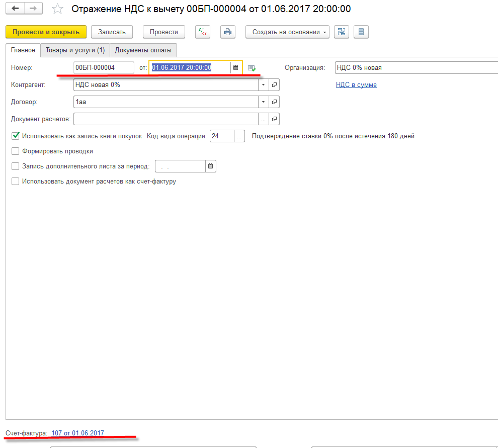
Task: Expand the Договор dropdown list
Action: pyautogui.click(x=264, y=102)
